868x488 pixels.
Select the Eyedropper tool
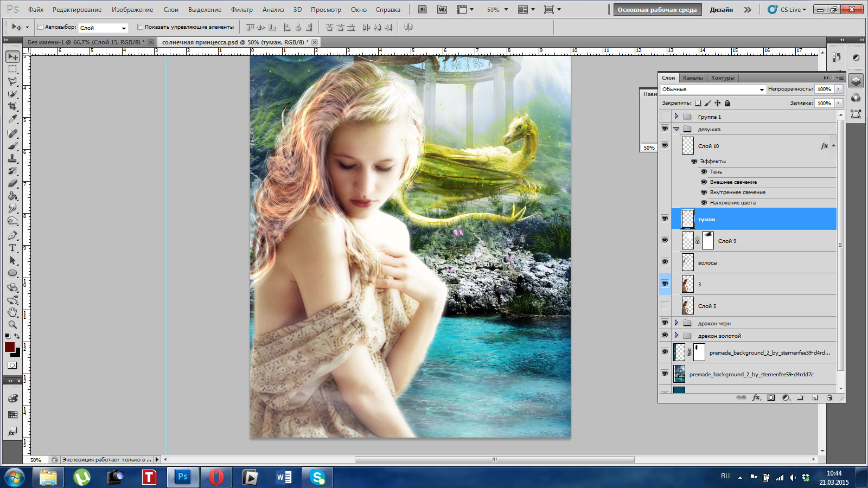pos(12,119)
